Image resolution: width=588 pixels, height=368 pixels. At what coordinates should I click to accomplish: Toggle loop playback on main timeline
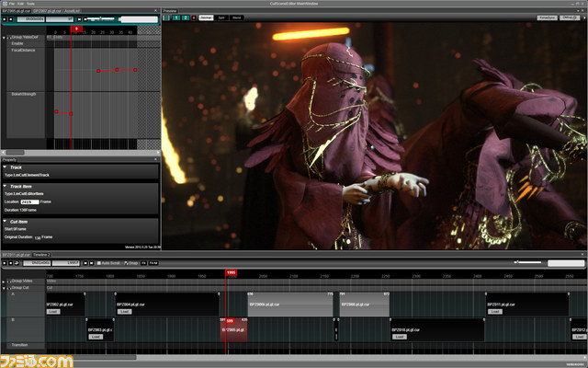click(17, 263)
